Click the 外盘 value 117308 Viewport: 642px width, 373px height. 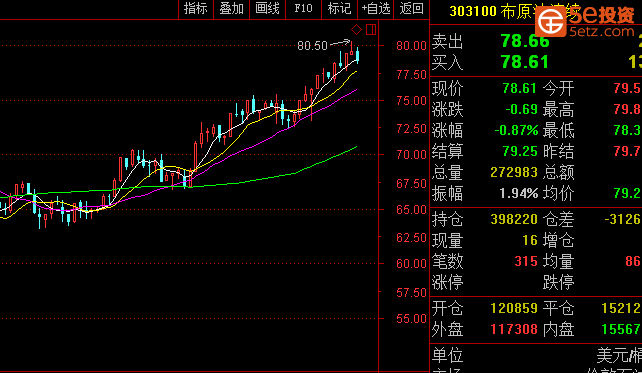click(514, 329)
